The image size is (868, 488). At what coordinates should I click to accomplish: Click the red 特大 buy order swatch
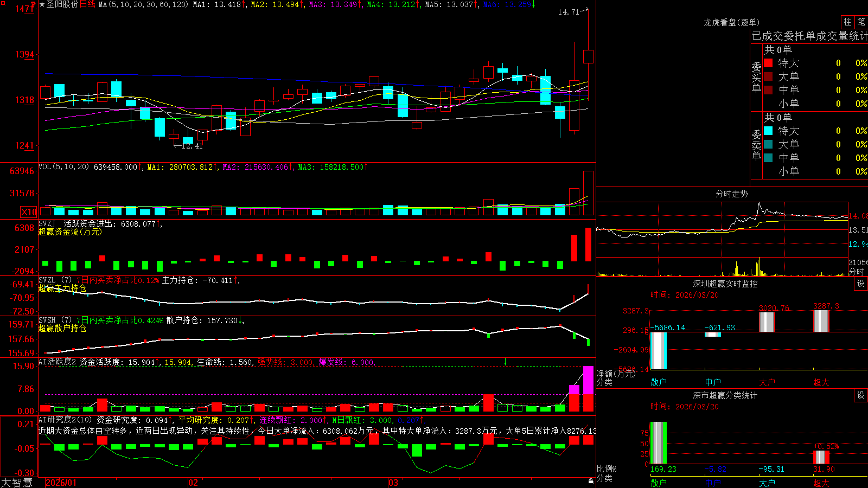point(768,63)
